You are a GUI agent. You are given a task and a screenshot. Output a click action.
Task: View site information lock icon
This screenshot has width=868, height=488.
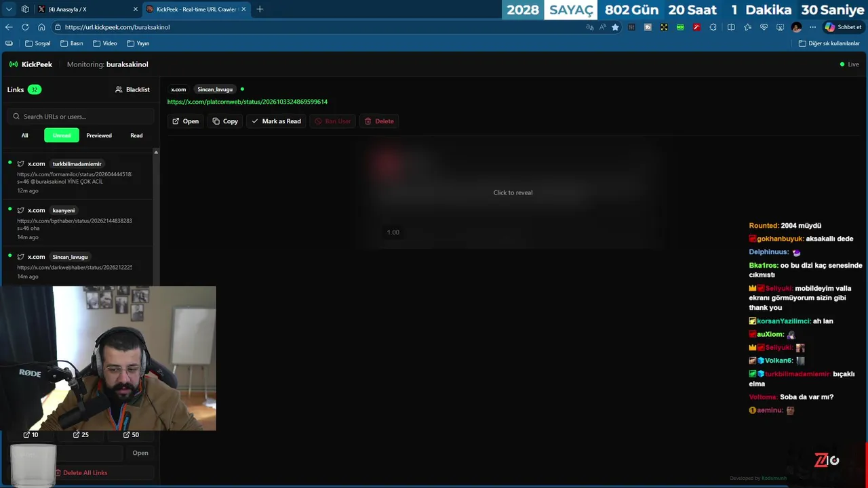[58, 27]
